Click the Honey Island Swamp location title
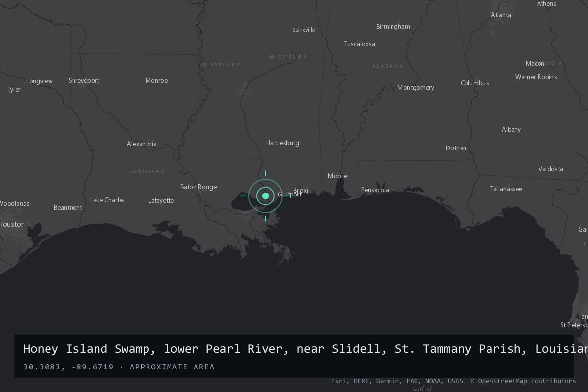588x392 pixels. 305,349
